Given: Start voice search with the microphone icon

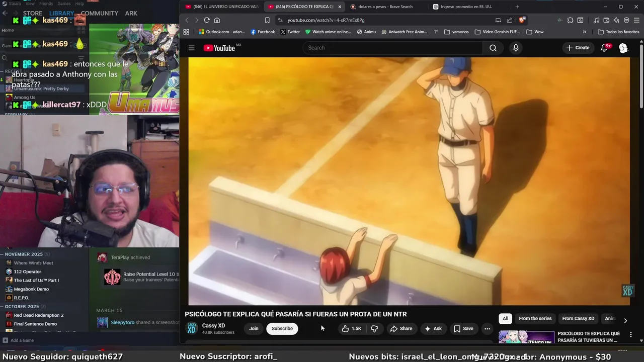Looking at the screenshot, I should coord(515,48).
